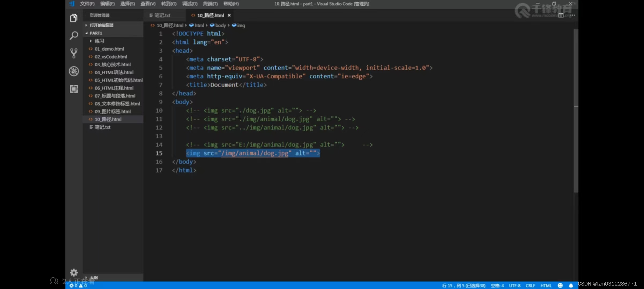The height and width of the screenshot is (289, 644).
Task: Open 03_核心技术.html in the explorer
Action: 113,64
